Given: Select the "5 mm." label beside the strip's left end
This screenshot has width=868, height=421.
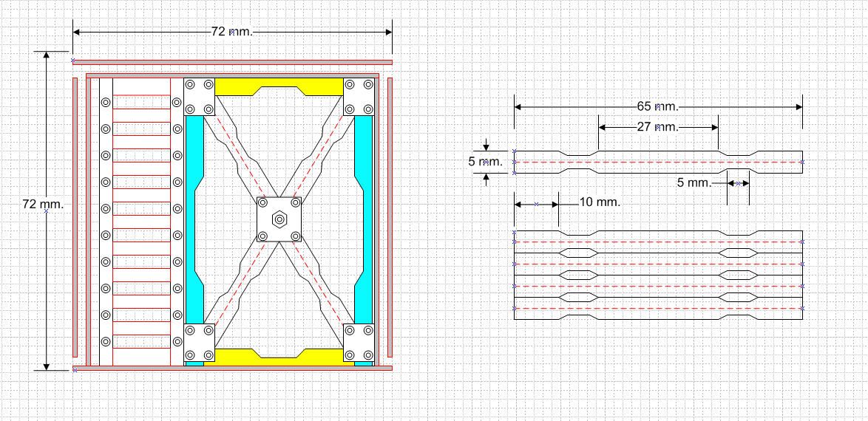Looking at the screenshot, I should [486, 162].
